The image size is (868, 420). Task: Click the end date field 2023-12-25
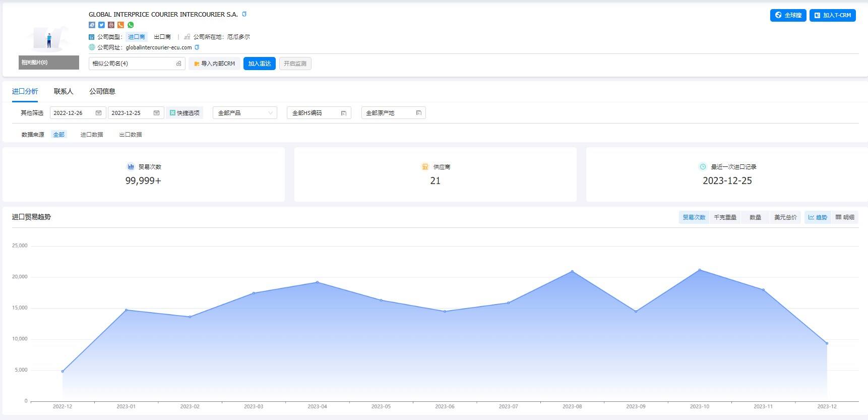[x=136, y=113]
